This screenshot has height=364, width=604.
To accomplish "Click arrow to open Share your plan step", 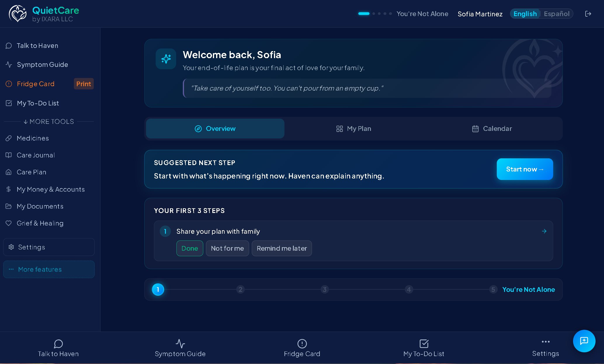I will [x=544, y=231].
